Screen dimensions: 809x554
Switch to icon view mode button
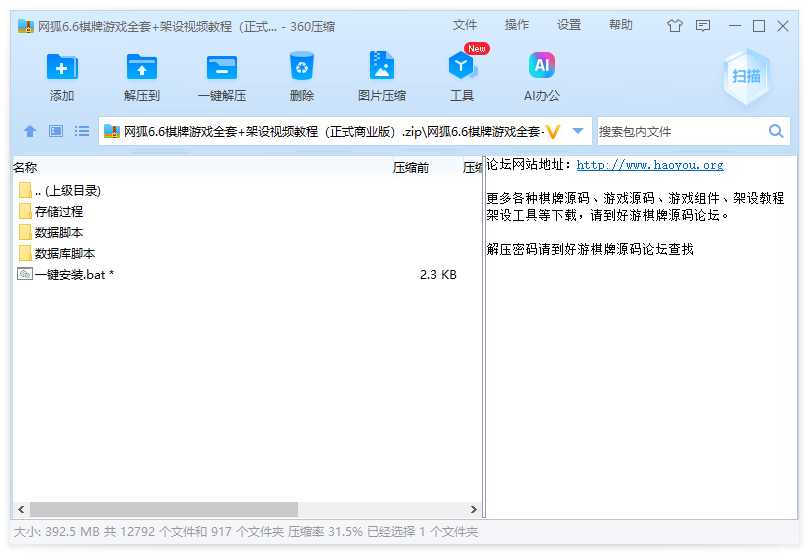click(56, 131)
